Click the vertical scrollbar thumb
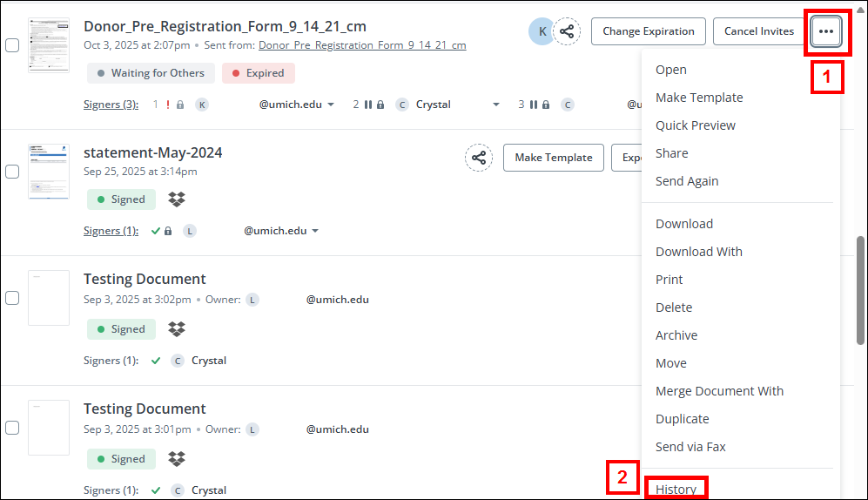Screen dimensions: 868x500 (x=860, y=291)
